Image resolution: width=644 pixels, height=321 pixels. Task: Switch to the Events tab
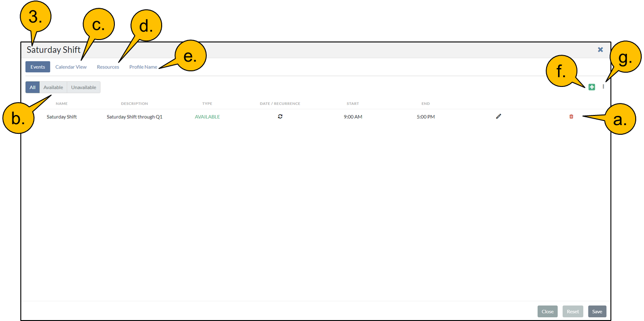(38, 67)
